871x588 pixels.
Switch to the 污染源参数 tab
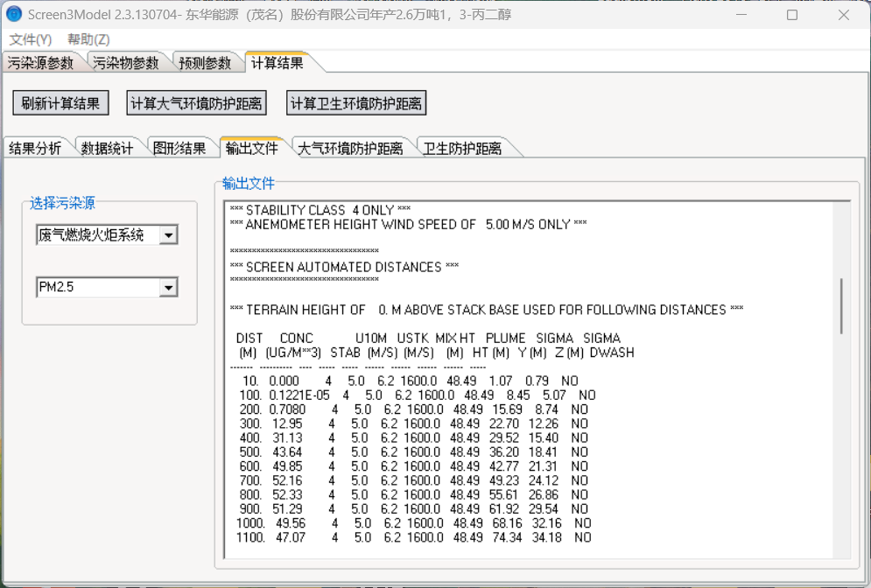[40, 63]
